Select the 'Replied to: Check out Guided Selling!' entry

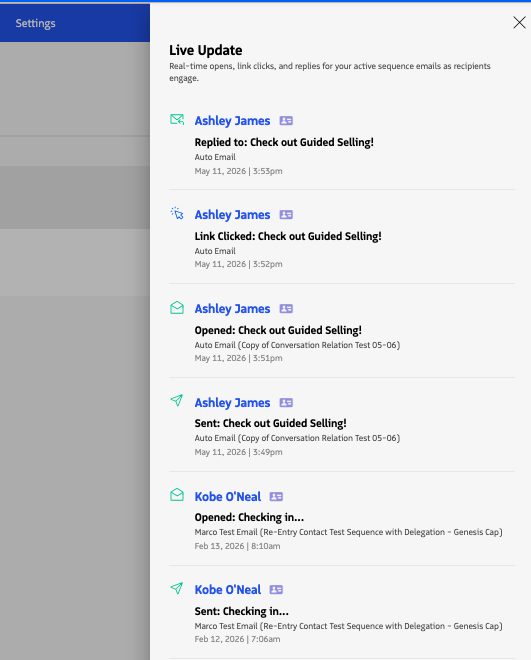(284, 142)
